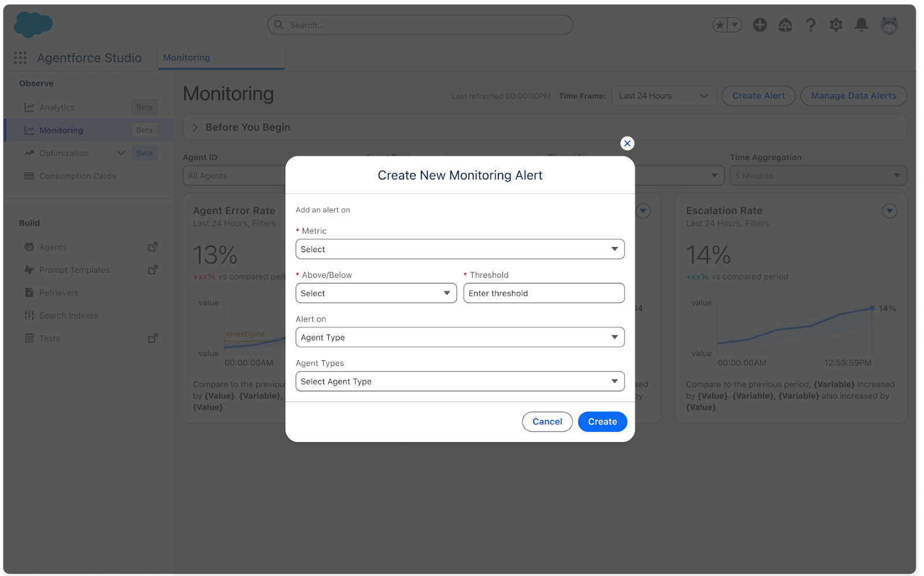
Task: Open the Select Agent Type dropdown
Action: (x=460, y=381)
